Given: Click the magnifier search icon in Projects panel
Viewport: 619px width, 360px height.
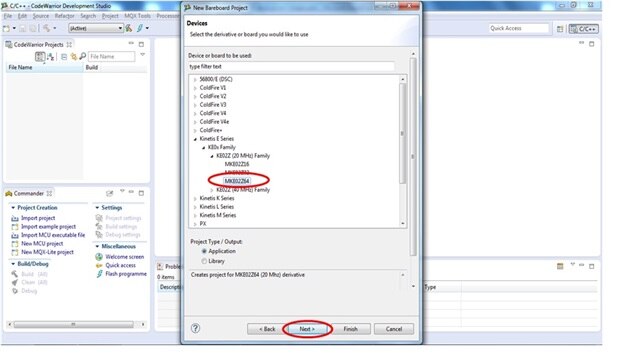Looking at the screenshot, I should pyautogui.click(x=83, y=56).
